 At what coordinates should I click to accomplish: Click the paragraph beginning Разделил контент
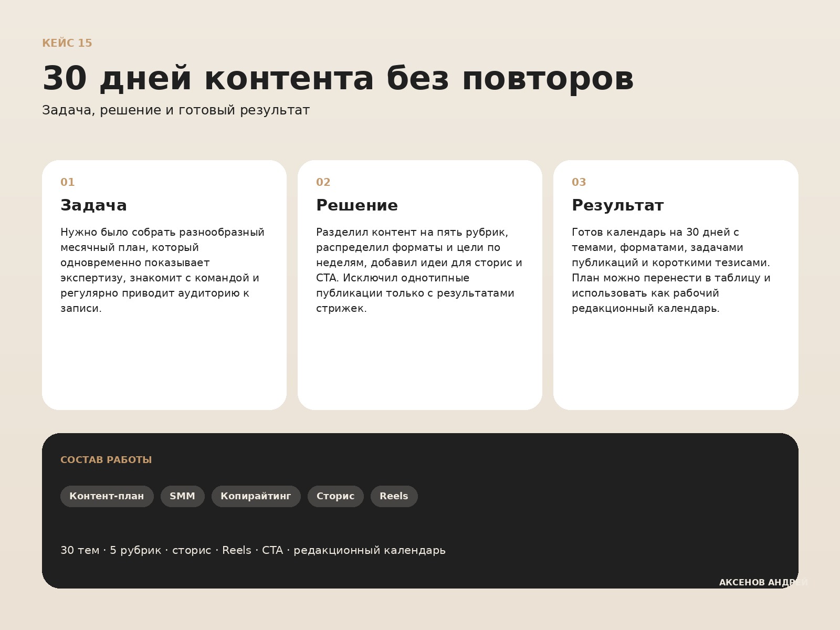coord(419,270)
